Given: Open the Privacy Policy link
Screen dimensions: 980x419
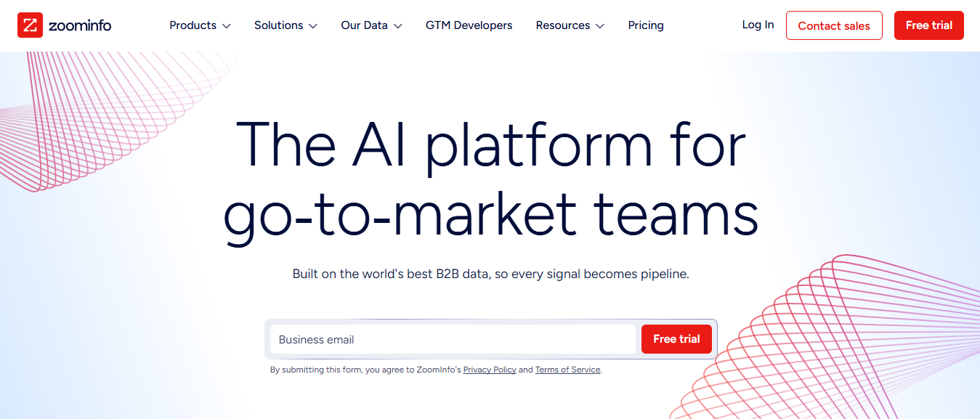Looking at the screenshot, I should (x=489, y=370).
